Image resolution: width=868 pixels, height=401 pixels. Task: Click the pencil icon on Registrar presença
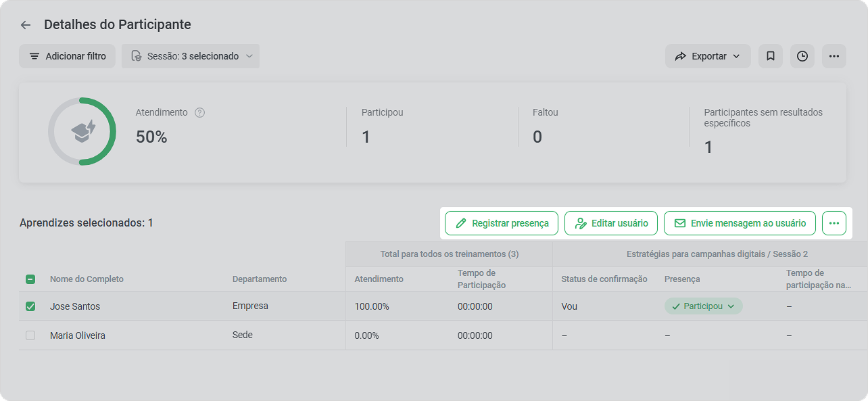462,223
